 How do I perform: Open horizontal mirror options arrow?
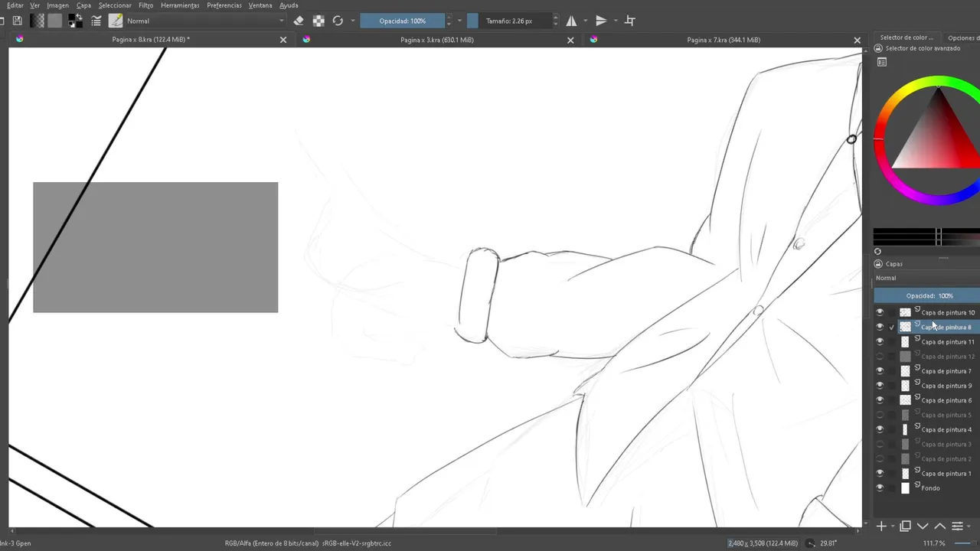tap(586, 21)
